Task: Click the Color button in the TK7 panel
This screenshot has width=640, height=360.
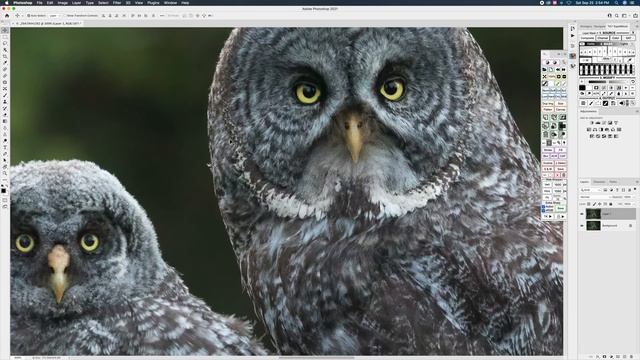Action: click(616, 38)
